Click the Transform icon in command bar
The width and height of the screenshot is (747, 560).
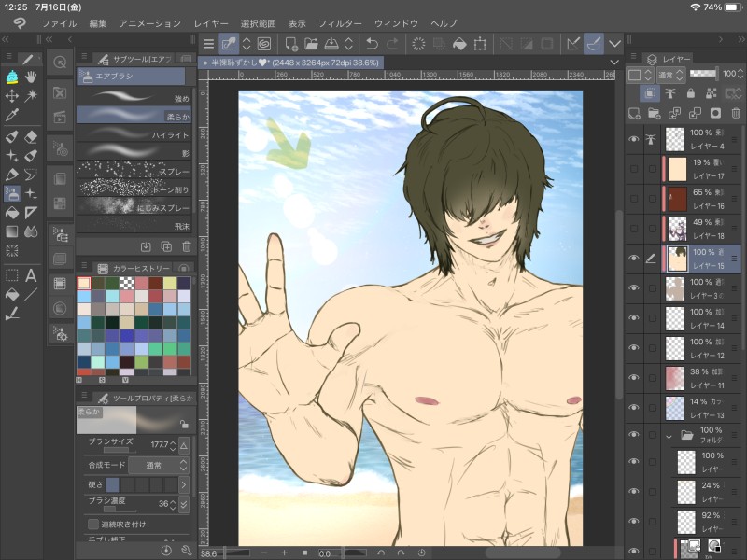point(480,44)
